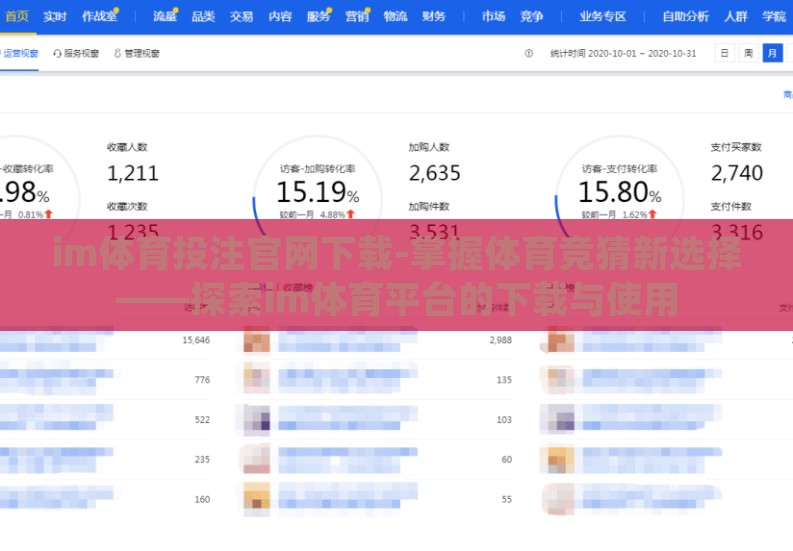The width and height of the screenshot is (793, 551).
Task: Select 服务 in the top navigation
Action: (x=319, y=16)
